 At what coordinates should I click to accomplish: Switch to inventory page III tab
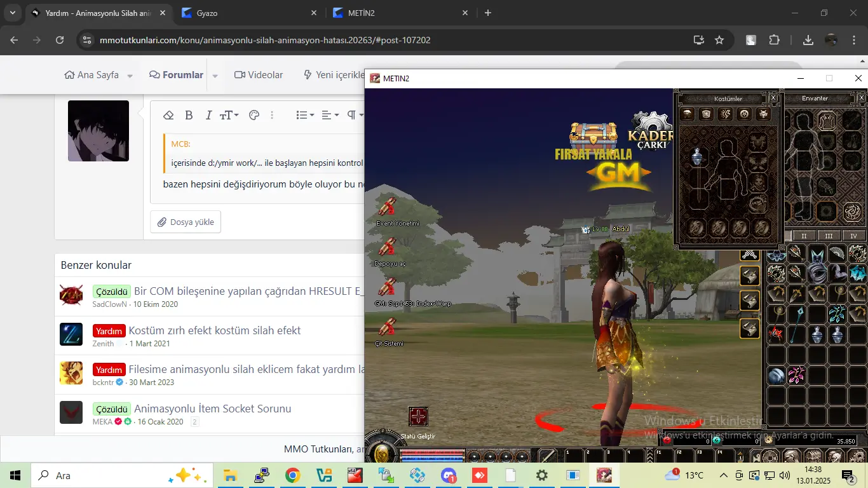(x=829, y=236)
